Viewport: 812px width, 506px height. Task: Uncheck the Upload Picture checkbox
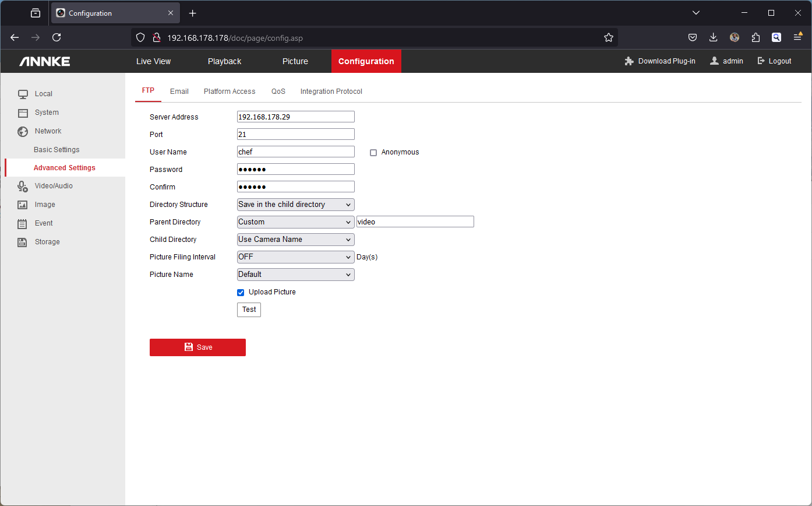point(241,292)
